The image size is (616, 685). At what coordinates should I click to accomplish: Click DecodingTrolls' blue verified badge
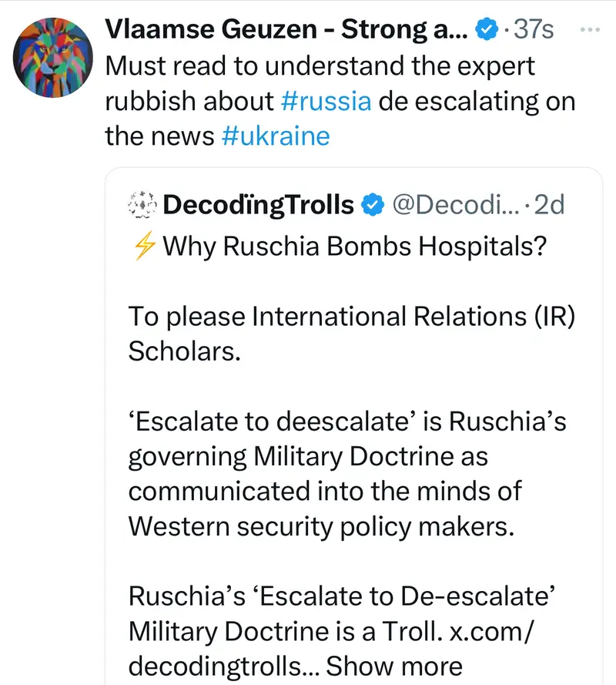[373, 205]
